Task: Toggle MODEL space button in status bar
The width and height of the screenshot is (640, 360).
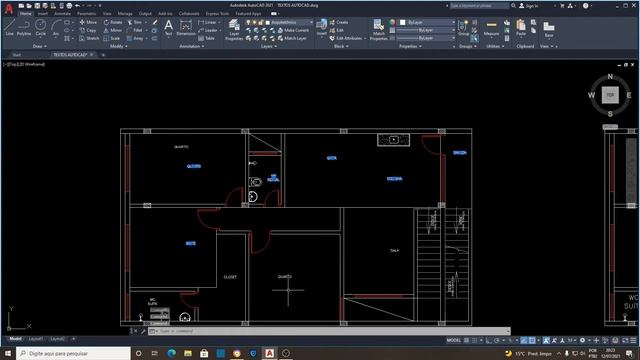Action: (453, 340)
